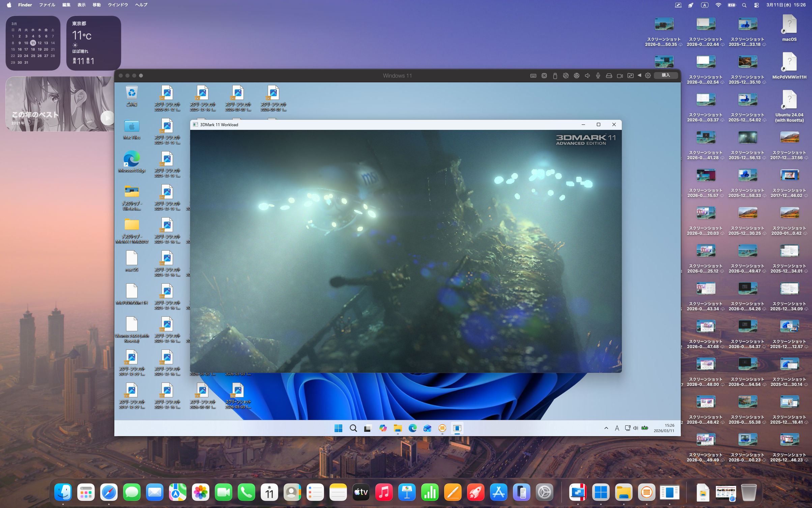Open Spotlight search in the menu bar
Viewport: 812px width, 508px height.
coord(744,5)
